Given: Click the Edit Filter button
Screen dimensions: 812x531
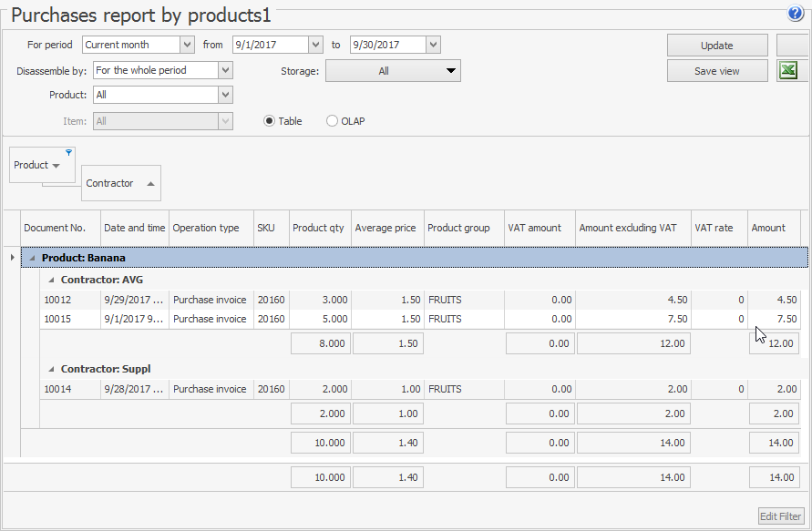Looking at the screenshot, I should coord(781,516).
